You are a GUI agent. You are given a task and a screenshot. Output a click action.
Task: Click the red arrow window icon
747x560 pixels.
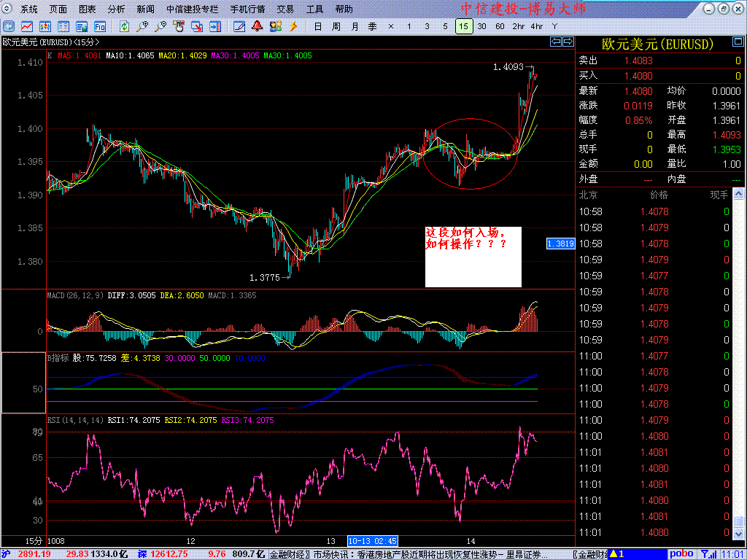(197, 27)
